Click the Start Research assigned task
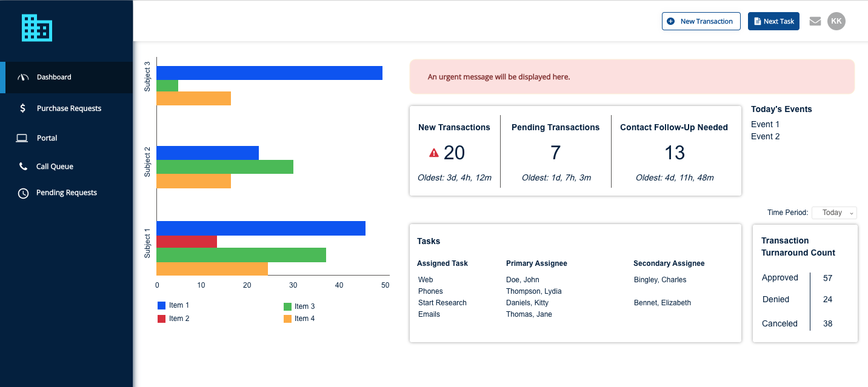The image size is (868, 387). (442, 303)
